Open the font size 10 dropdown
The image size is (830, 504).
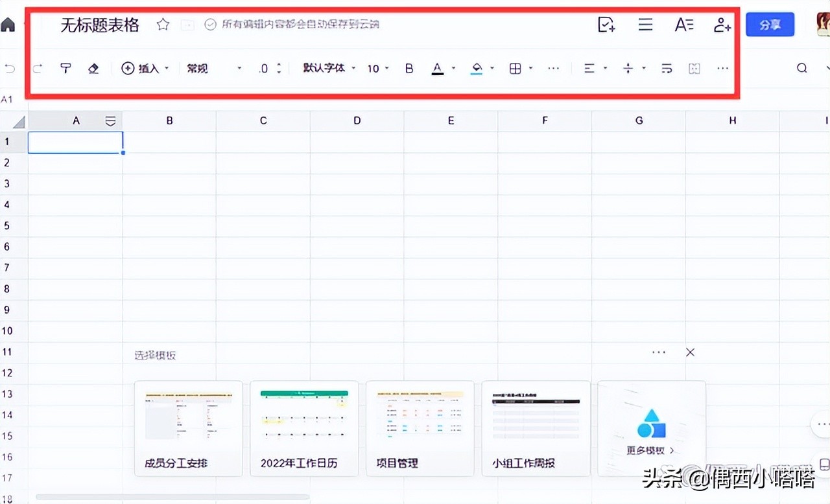[378, 68]
